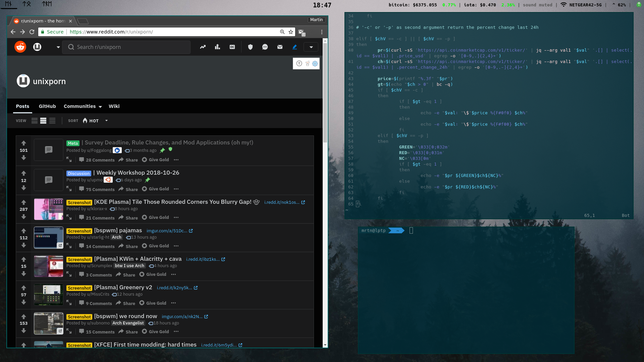Switch to the Wiki tab
Viewport: 644px width, 362px height.
click(x=114, y=106)
